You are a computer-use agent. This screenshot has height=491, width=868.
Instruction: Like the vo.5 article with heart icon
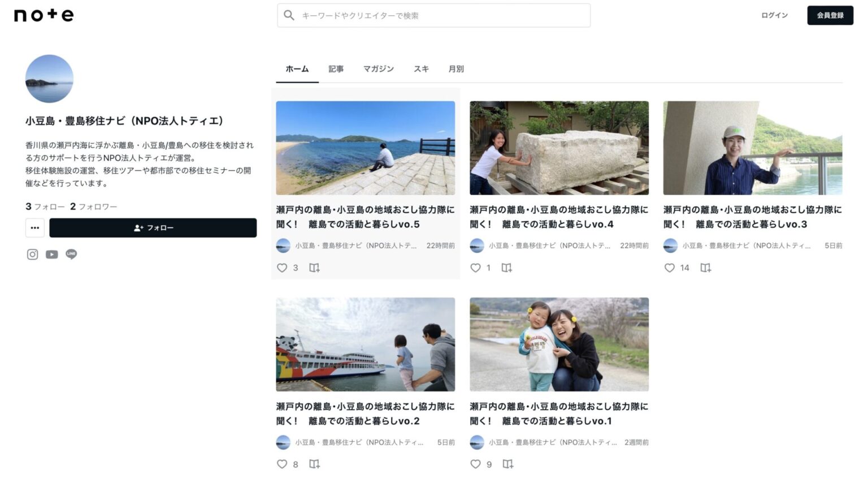282,268
